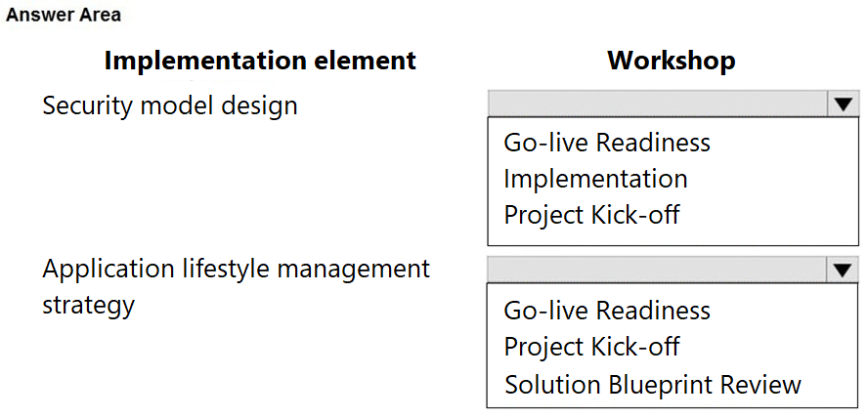Select Solution Blueprint Review option
This screenshot has width=868, height=418.
coord(652,384)
